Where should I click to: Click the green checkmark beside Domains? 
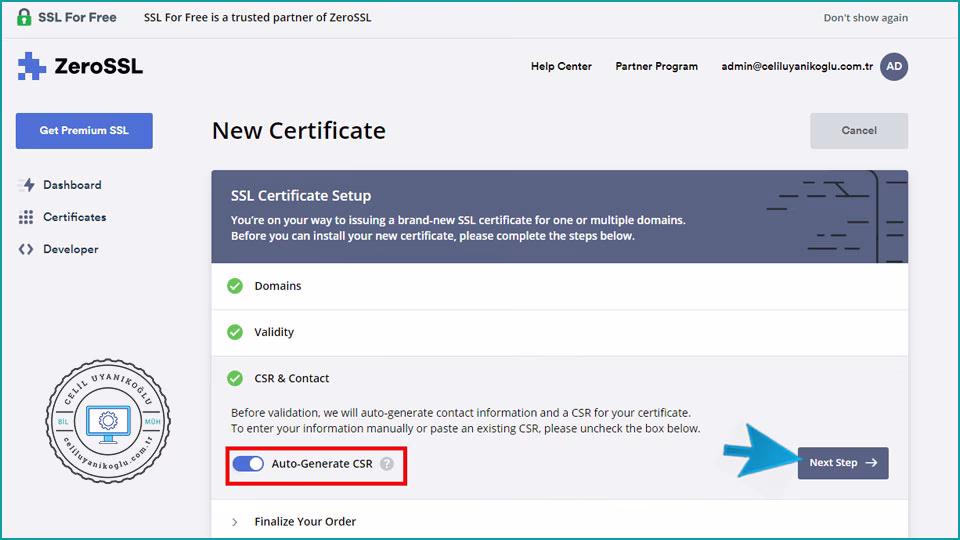[x=235, y=286]
